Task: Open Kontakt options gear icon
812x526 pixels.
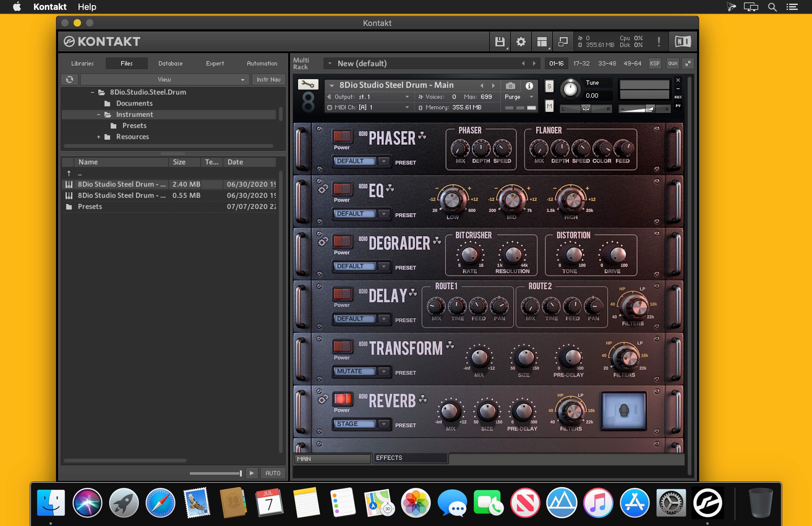Action: [521, 42]
